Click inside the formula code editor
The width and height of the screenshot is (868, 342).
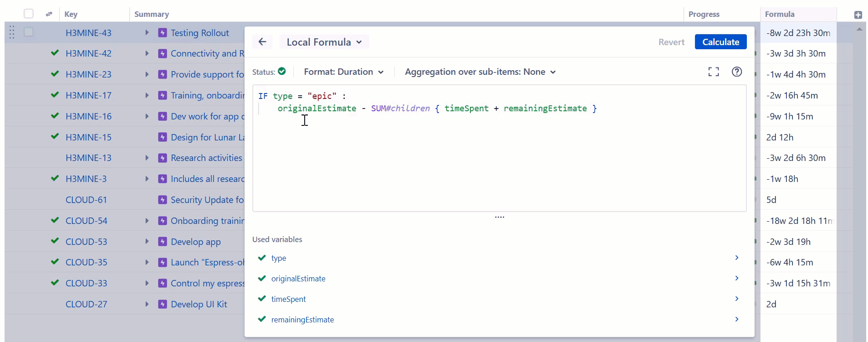pyautogui.click(x=455, y=160)
